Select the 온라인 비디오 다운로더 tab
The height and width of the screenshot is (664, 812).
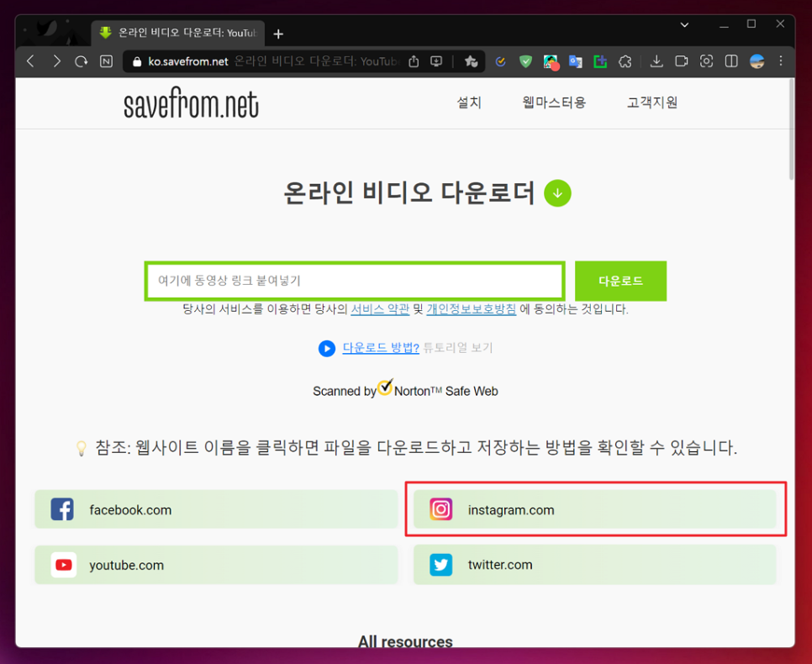click(178, 33)
